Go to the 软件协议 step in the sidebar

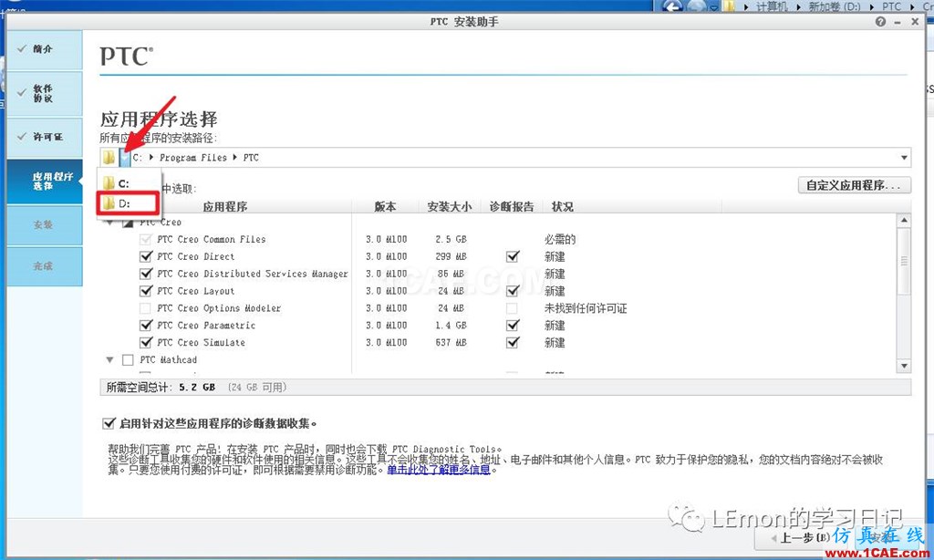45,94
